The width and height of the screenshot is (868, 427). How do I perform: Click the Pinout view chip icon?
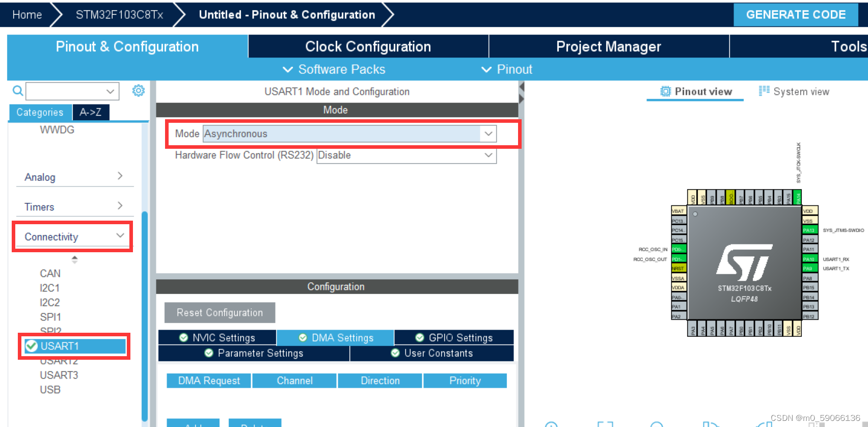pos(665,91)
